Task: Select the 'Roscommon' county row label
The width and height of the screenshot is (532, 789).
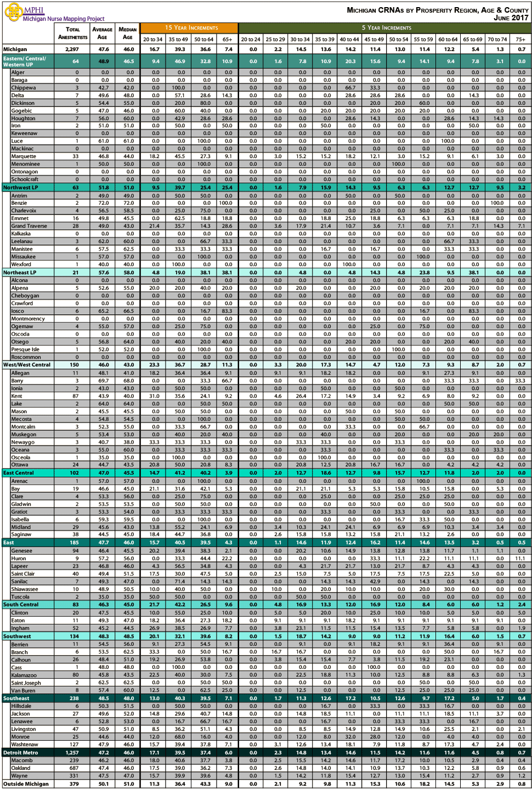Action: (x=25, y=357)
